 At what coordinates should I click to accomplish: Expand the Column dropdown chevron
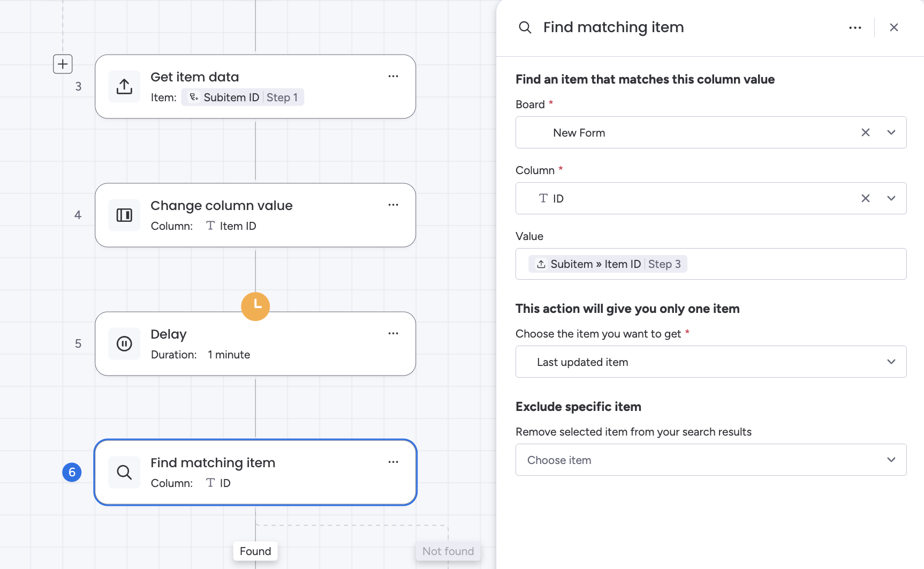coord(891,198)
